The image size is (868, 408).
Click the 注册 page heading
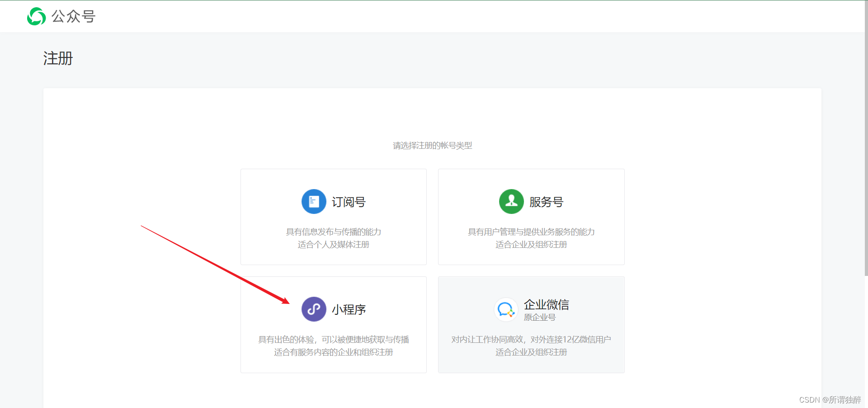tap(58, 58)
